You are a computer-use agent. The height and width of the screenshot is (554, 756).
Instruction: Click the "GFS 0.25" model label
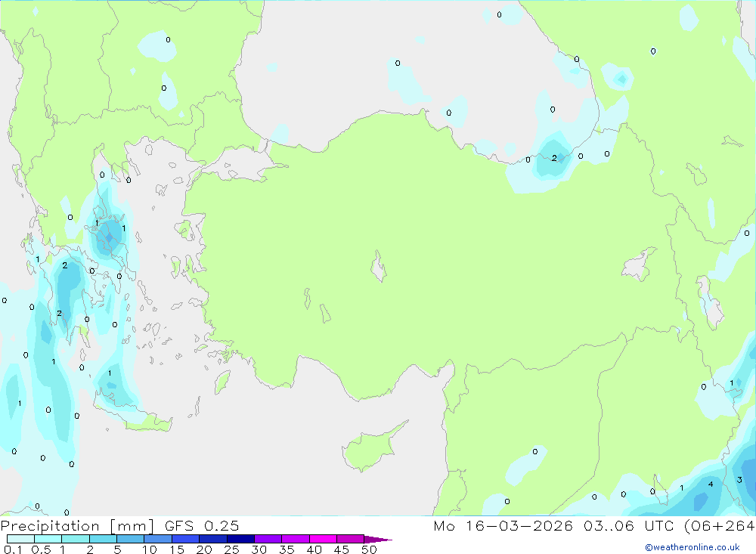point(202,525)
